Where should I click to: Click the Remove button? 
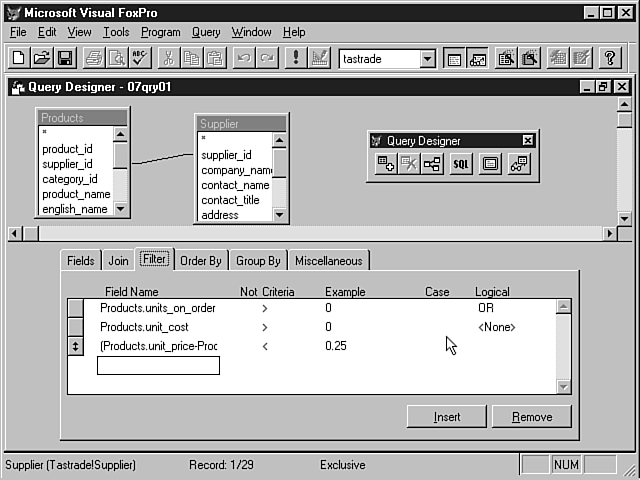(531, 417)
